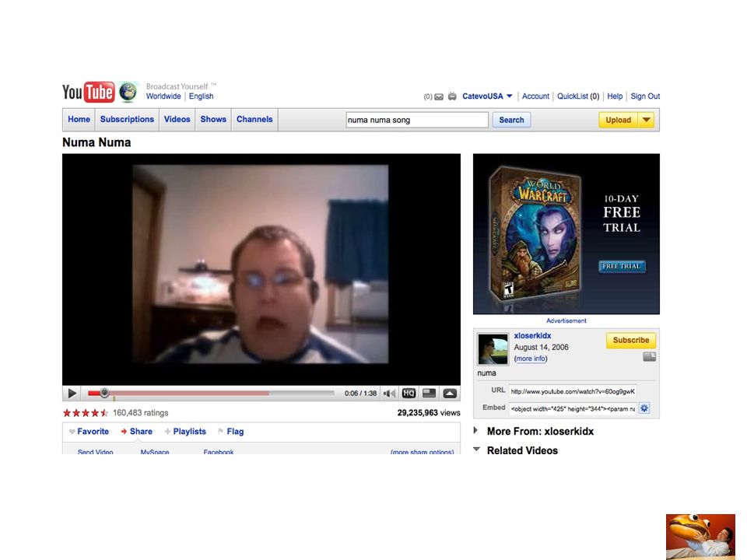The width and height of the screenshot is (747, 560).
Task: Click the yellow Upload button
Action: click(618, 120)
